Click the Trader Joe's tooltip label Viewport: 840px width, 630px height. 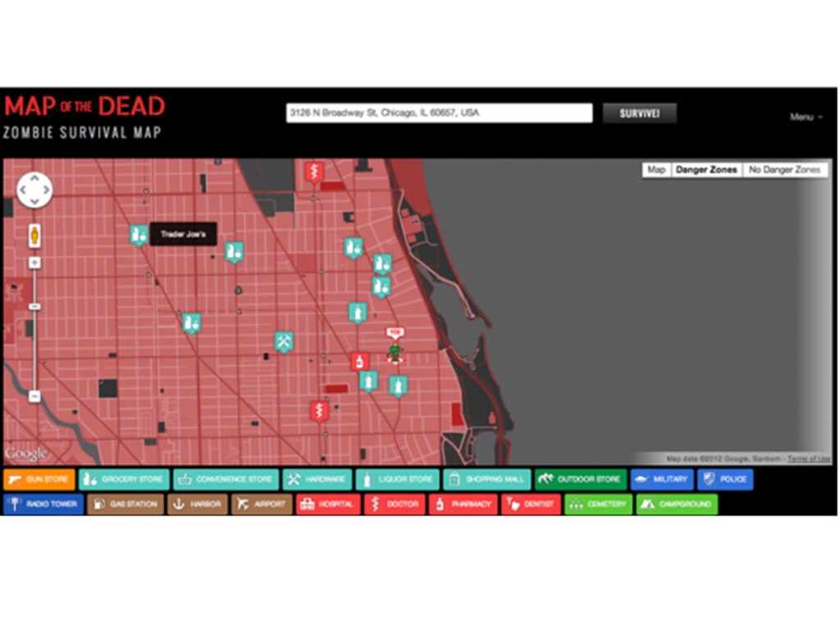pos(183,234)
